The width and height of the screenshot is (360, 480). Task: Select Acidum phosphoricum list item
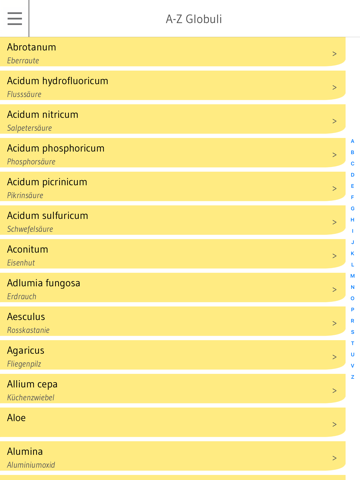173,153
